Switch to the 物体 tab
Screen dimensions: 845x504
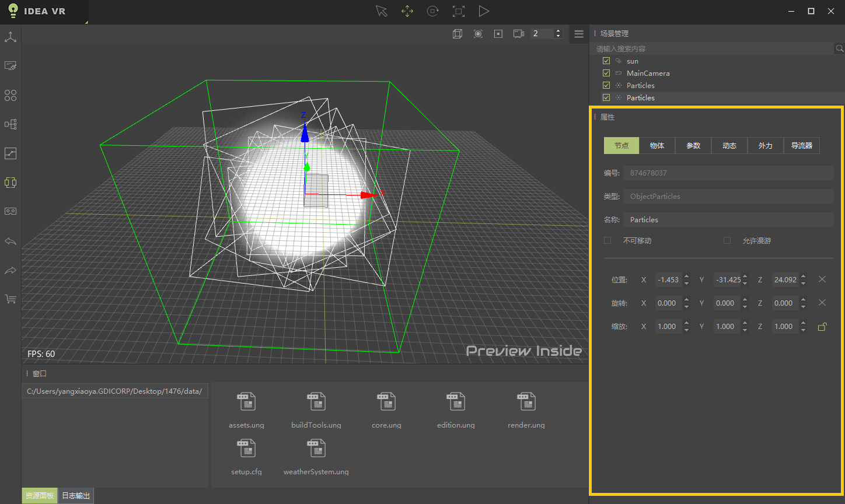pos(657,146)
